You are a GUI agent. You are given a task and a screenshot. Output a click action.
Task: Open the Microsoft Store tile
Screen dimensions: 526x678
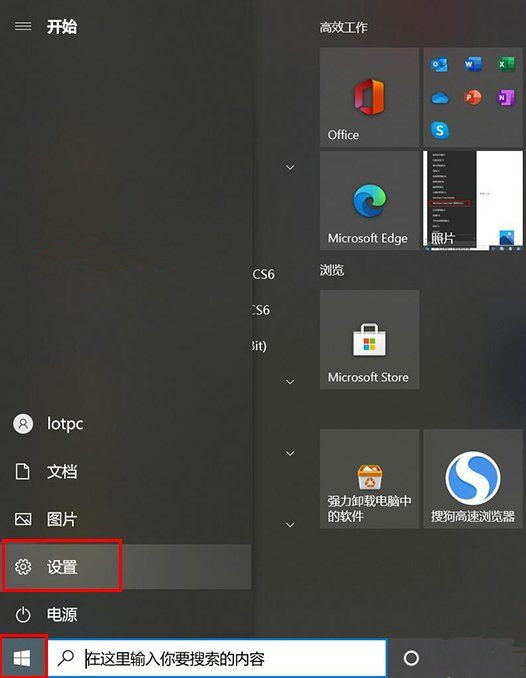[x=369, y=339]
